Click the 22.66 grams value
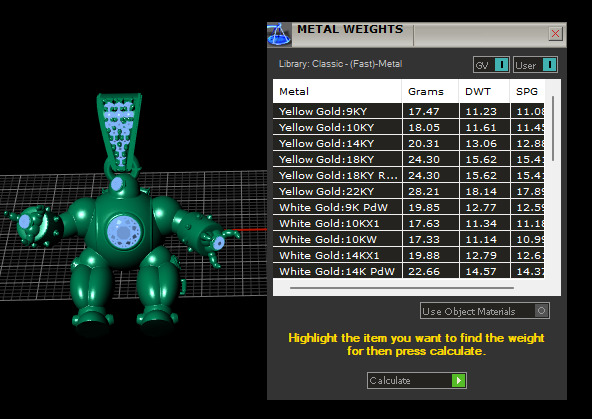Image resolution: width=592 pixels, height=419 pixels. tap(424, 271)
